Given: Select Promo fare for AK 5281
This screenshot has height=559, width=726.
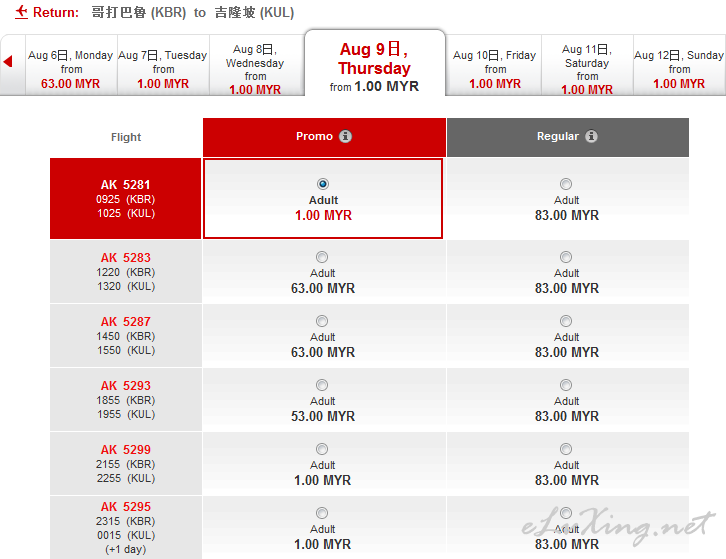Looking at the screenshot, I should [323, 184].
